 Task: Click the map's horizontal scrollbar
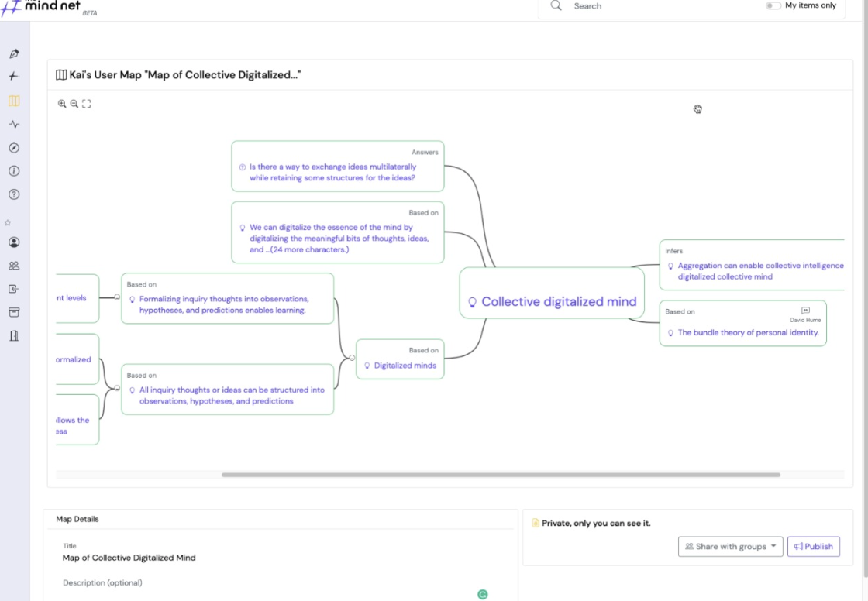(x=501, y=475)
